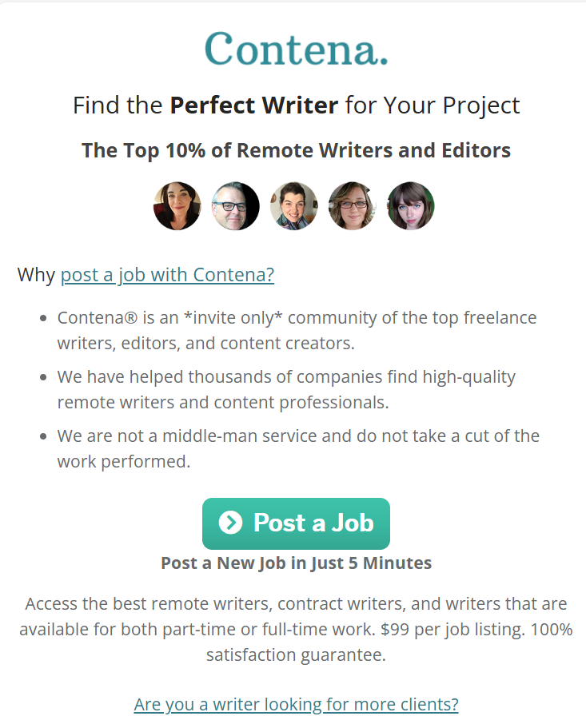
Task: Choose the smiling short-haired writer wearing a scarf
Action: 294,205
